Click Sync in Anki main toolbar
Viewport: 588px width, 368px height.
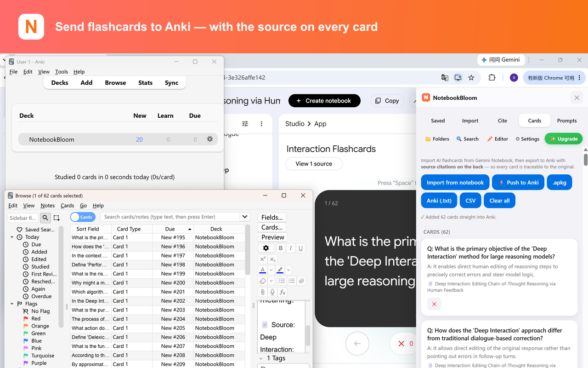[x=171, y=83]
